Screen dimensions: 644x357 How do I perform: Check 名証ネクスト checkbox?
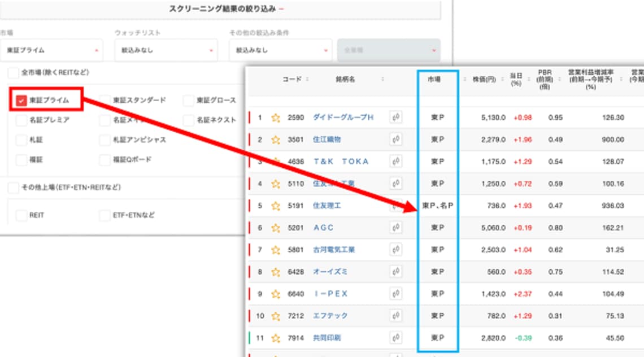point(189,120)
